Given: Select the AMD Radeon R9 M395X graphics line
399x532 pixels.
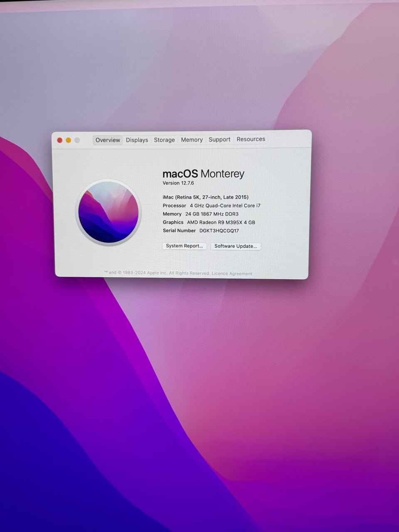Looking at the screenshot, I should pos(209,222).
